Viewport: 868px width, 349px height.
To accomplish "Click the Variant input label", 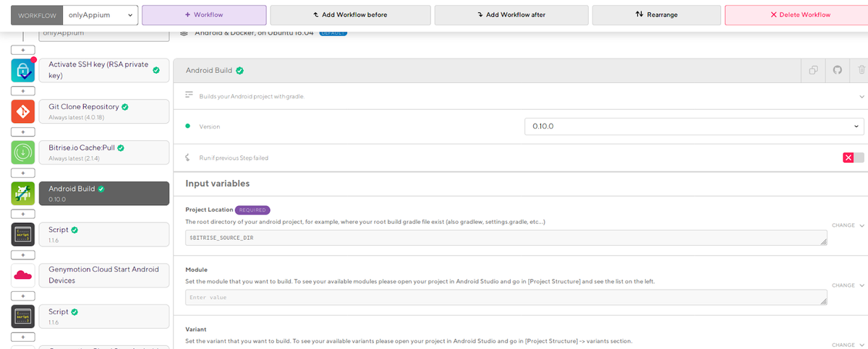I will click(196, 329).
